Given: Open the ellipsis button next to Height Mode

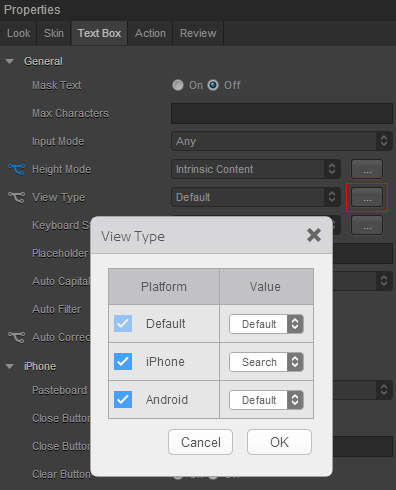Looking at the screenshot, I should click(367, 169).
